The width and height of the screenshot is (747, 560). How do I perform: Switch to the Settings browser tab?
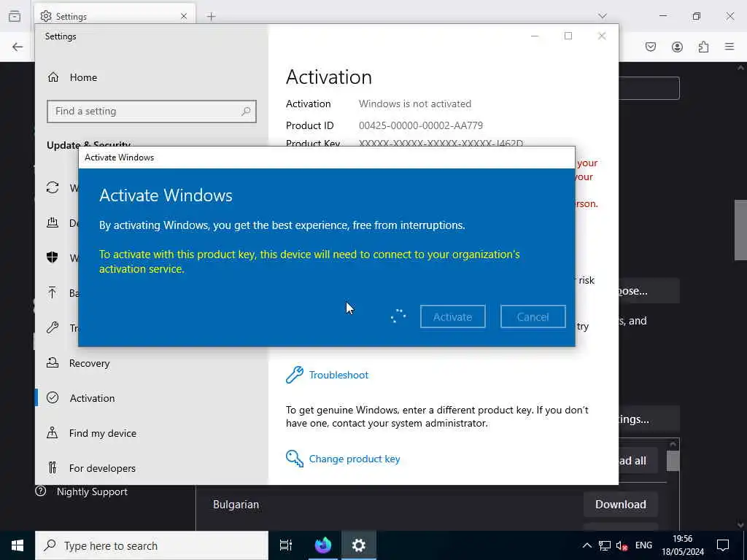pos(115,16)
